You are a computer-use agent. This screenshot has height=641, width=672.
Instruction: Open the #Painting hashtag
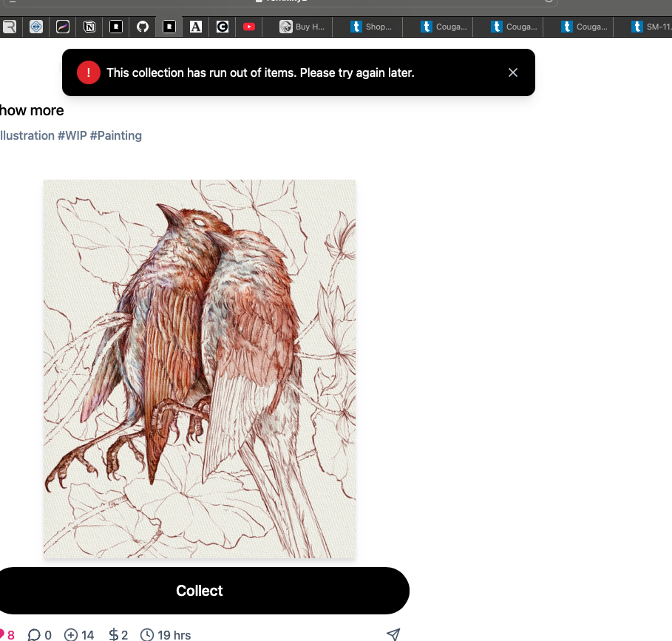tap(116, 135)
